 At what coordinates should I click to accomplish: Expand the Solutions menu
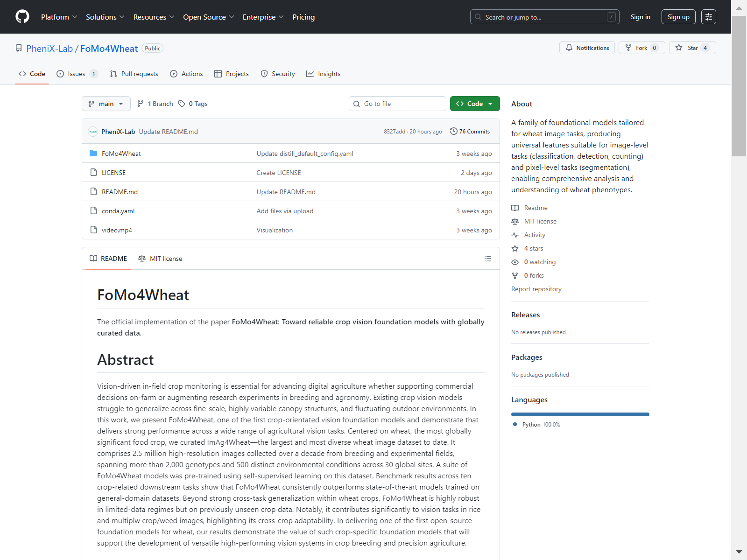[x=105, y=17]
